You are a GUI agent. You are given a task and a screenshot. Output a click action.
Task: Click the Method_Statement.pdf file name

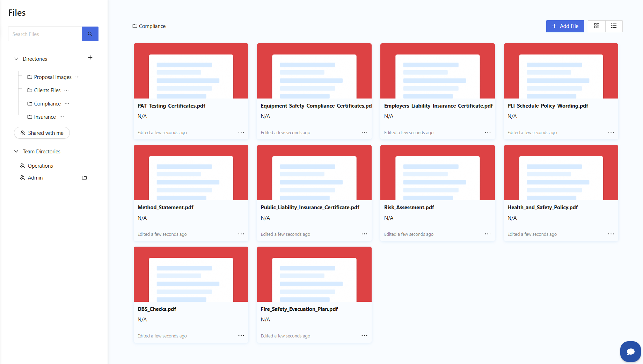point(166,208)
